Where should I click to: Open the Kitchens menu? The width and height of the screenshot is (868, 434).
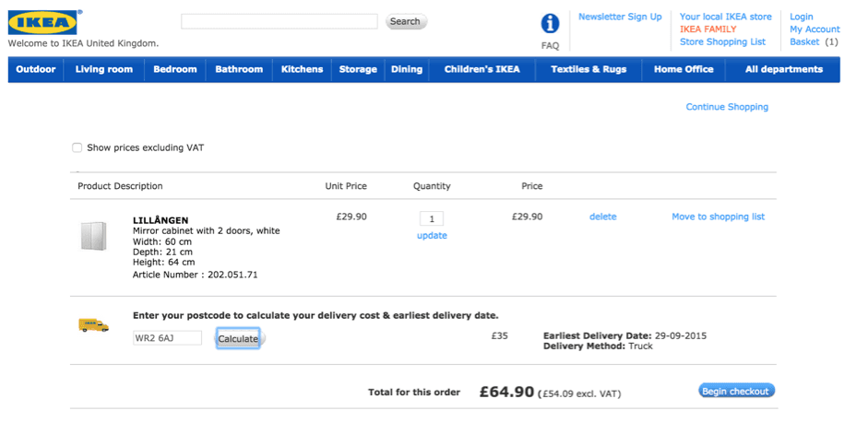click(x=302, y=69)
